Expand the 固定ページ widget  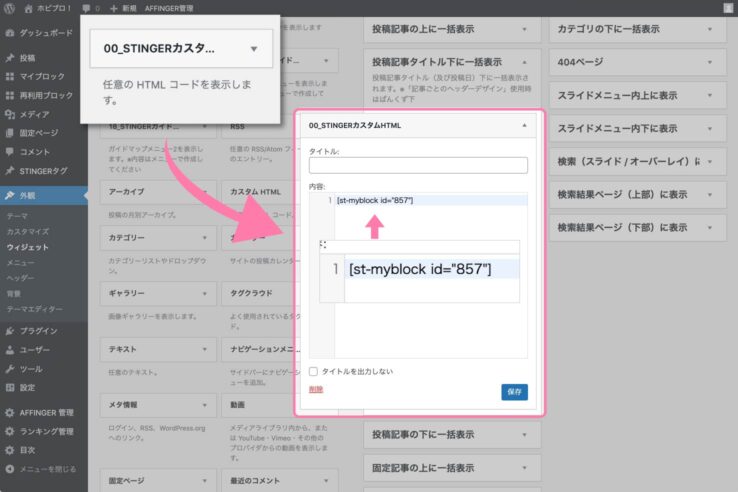coord(205,481)
